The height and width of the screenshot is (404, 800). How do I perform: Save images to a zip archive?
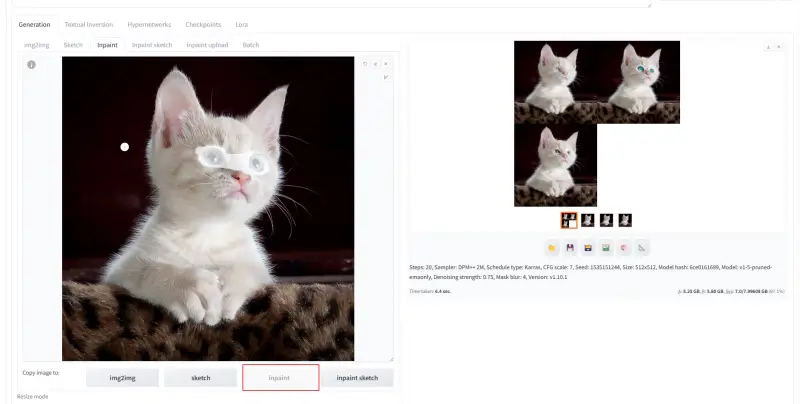588,248
